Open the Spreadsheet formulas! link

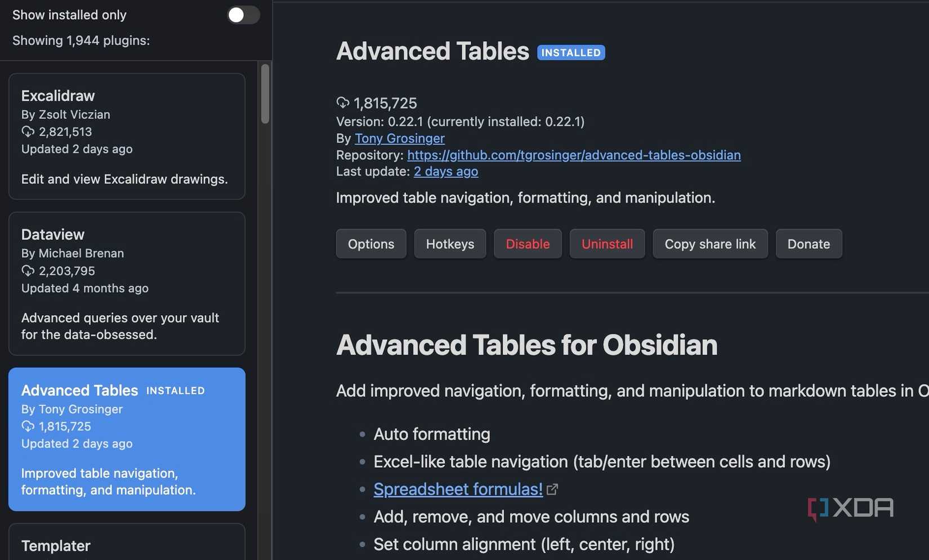(457, 489)
